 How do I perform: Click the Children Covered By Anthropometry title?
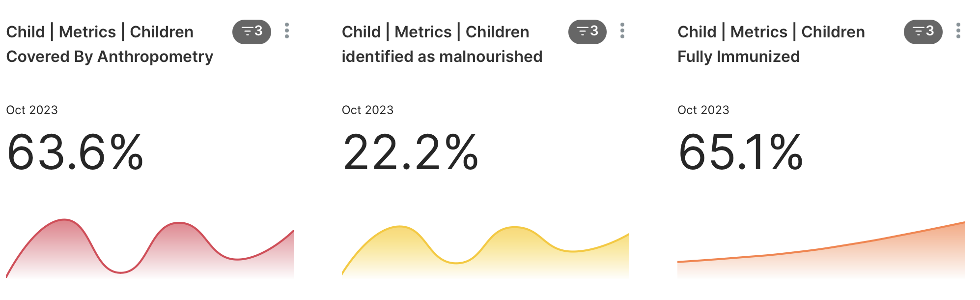pyautogui.click(x=110, y=44)
